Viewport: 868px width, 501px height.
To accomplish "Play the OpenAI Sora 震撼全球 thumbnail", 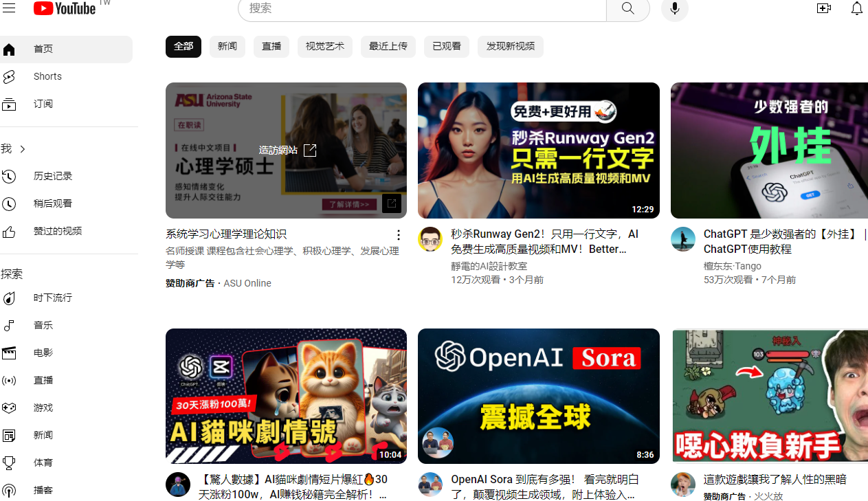I will (539, 396).
